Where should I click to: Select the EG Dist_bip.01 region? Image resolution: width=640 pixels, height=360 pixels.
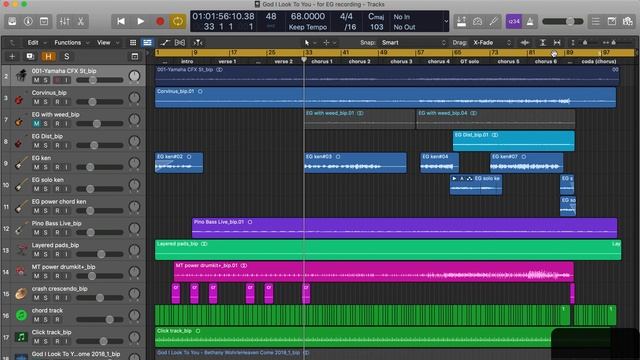tap(513, 141)
